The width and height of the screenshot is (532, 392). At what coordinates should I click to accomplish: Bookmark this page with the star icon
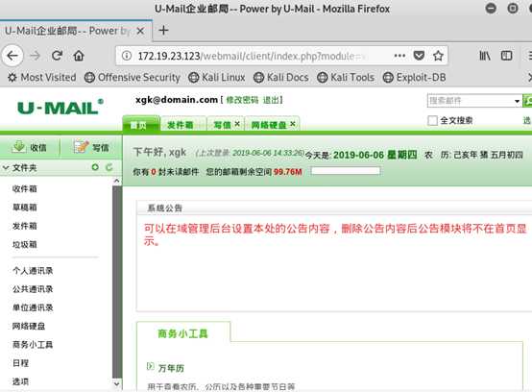click(438, 56)
